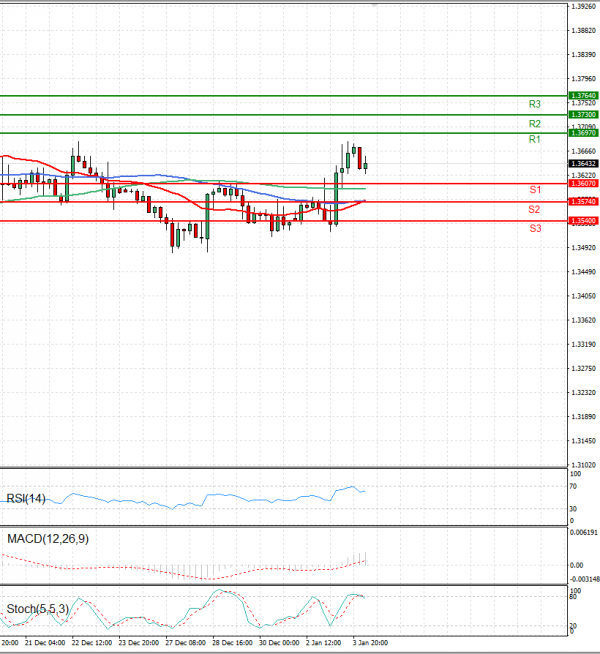Click the 3 Jan 20:00 time label

pos(370,643)
